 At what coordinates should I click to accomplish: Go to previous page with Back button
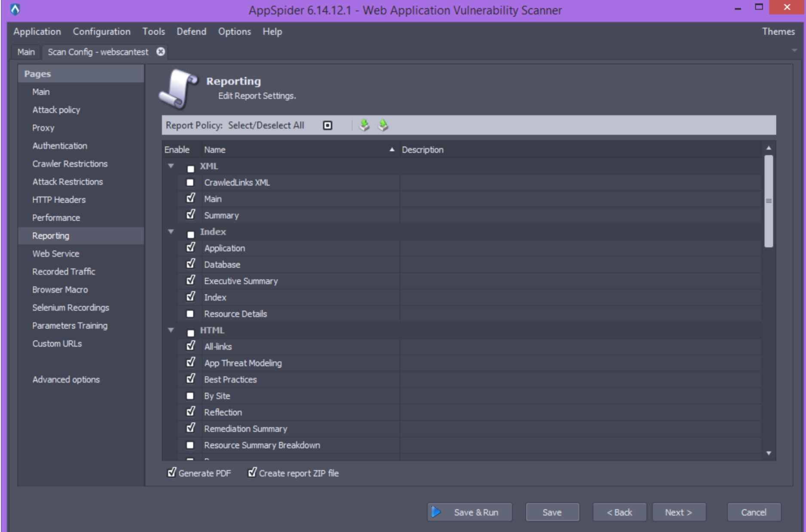619,512
